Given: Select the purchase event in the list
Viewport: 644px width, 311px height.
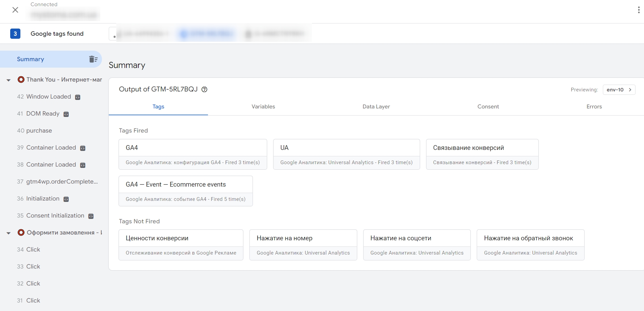Looking at the screenshot, I should (39, 131).
